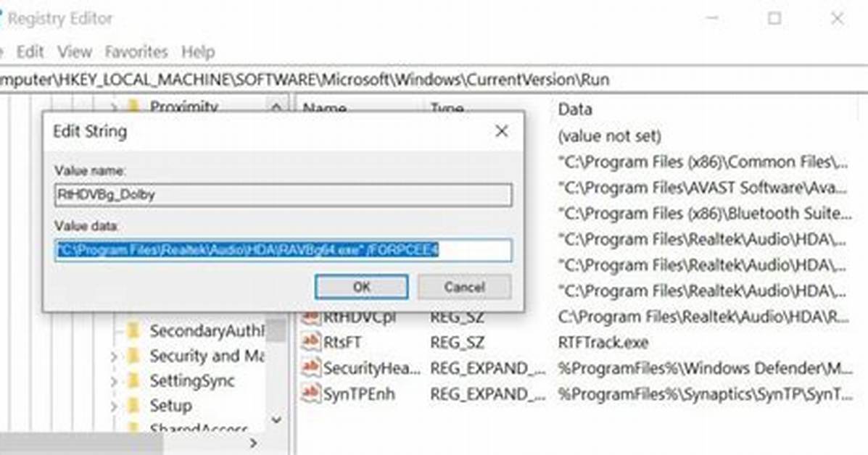Click the tree scroll down arrow
The image size is (868, 455).
pos(276,420)
